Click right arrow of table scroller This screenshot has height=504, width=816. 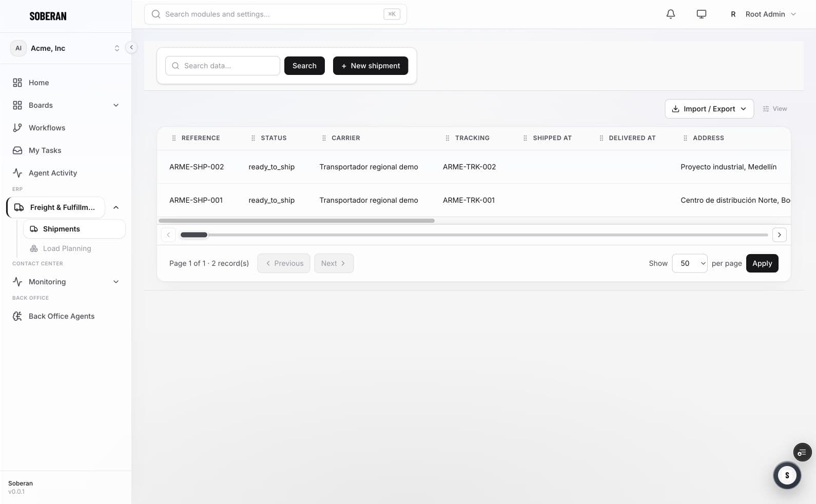pyautogui.click(x=779, y=235)
